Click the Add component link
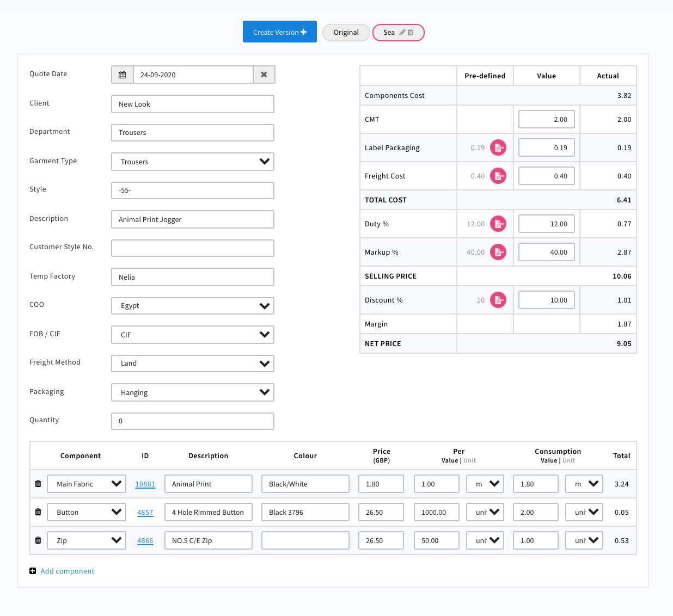Image resolution: width=673 pixels, height=616 pixels. coord(67,571)
